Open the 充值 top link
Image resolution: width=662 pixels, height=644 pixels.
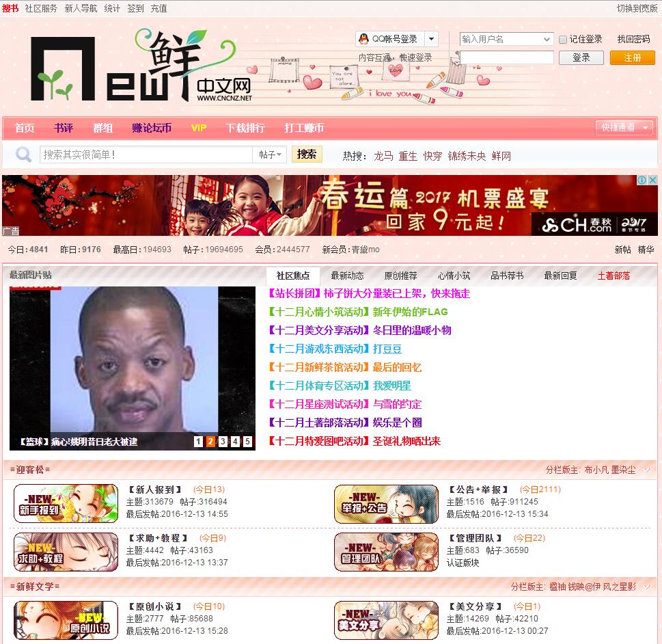coord(158,8)
